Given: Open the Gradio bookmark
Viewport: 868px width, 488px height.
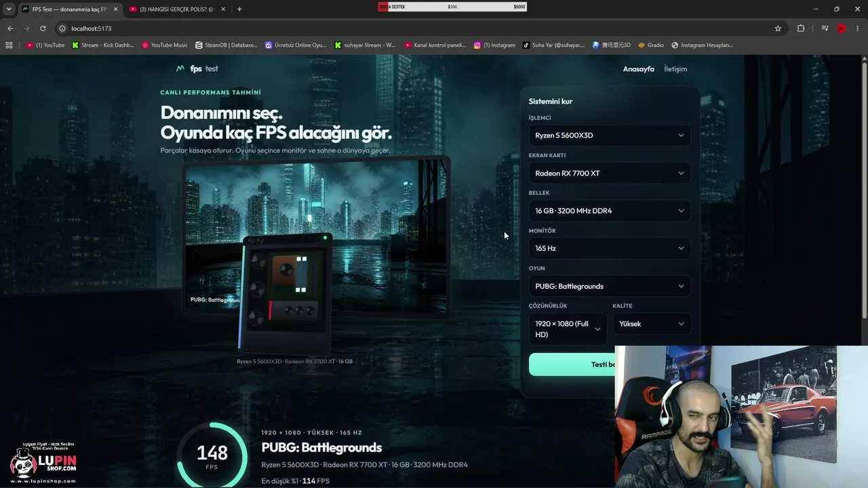Looking at the screenshot, I should pyautogui.click(x=651, y=45).
